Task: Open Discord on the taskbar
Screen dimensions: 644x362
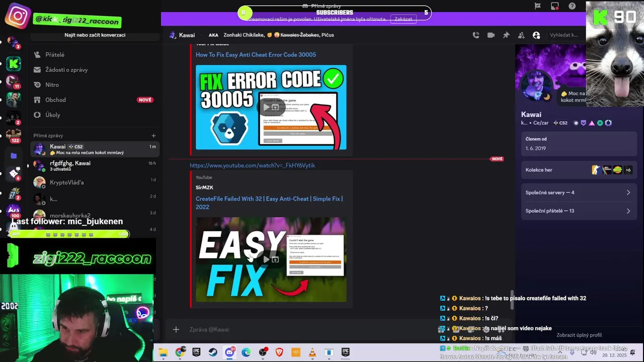Action: 229,352
